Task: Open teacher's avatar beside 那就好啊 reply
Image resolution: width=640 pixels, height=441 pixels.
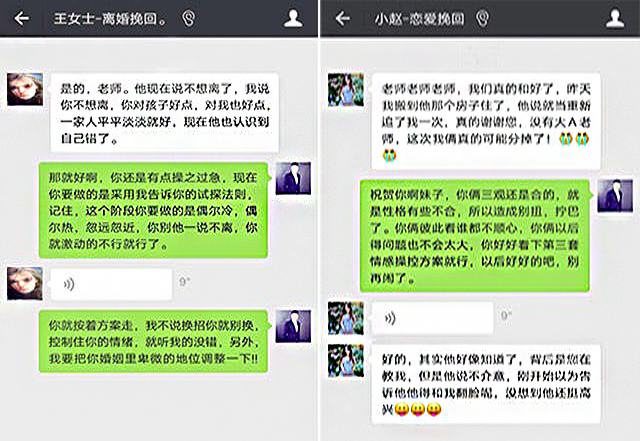Action: pyautogui.click(x=293, y=178)
